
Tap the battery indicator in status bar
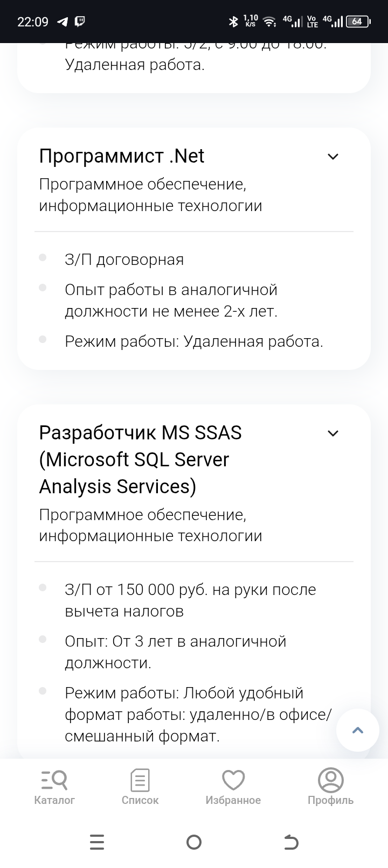[x=358, y=22]
